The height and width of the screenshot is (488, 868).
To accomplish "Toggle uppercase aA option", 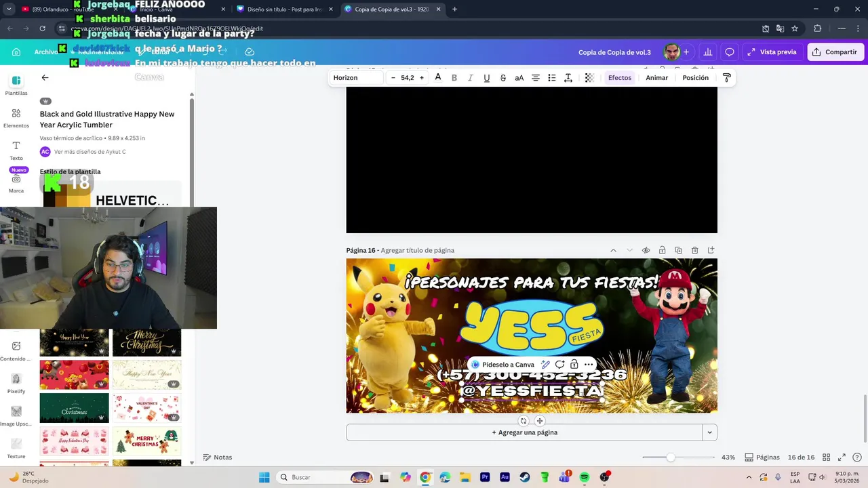I will pos(519,78).
